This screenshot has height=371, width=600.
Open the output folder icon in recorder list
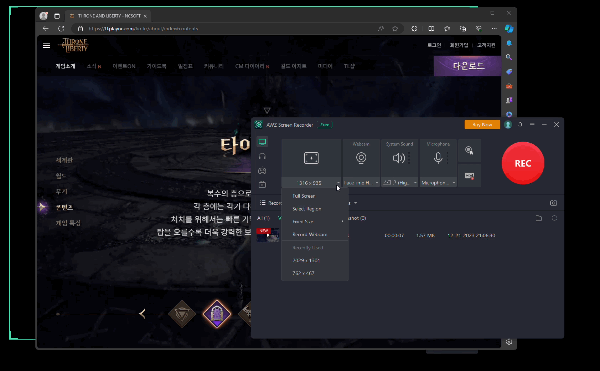tap(539, 218)
